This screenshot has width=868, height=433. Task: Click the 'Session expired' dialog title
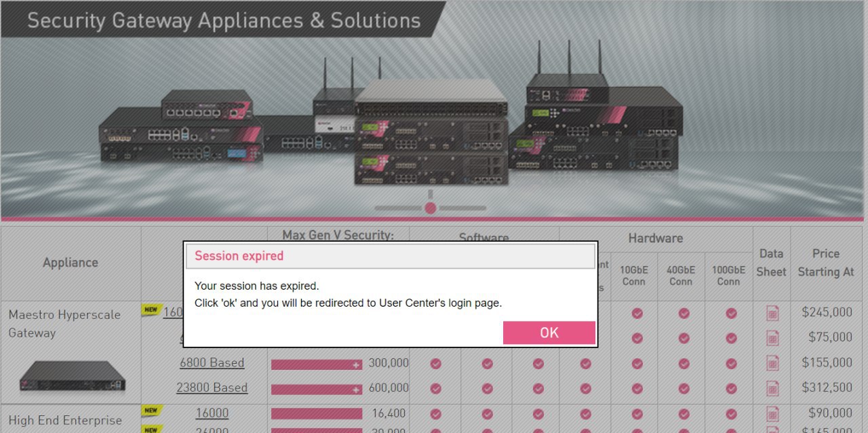(239, 256)
